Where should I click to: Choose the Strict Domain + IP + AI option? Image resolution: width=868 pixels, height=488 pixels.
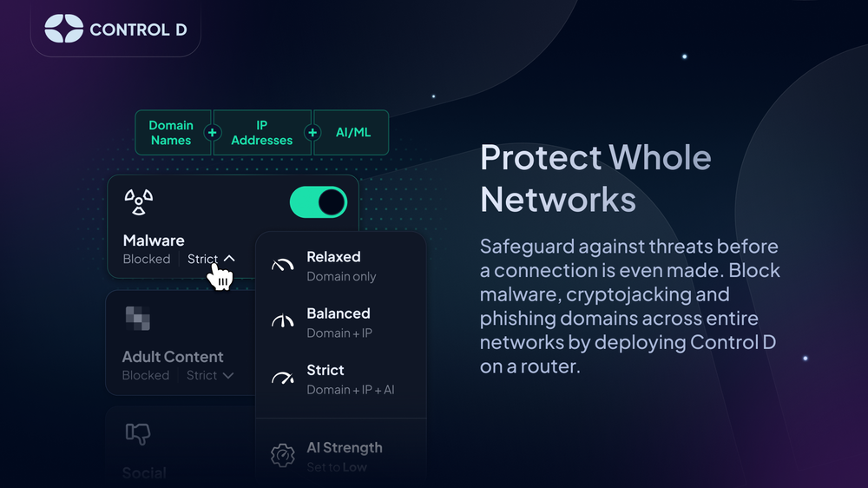tap(350, 379)
